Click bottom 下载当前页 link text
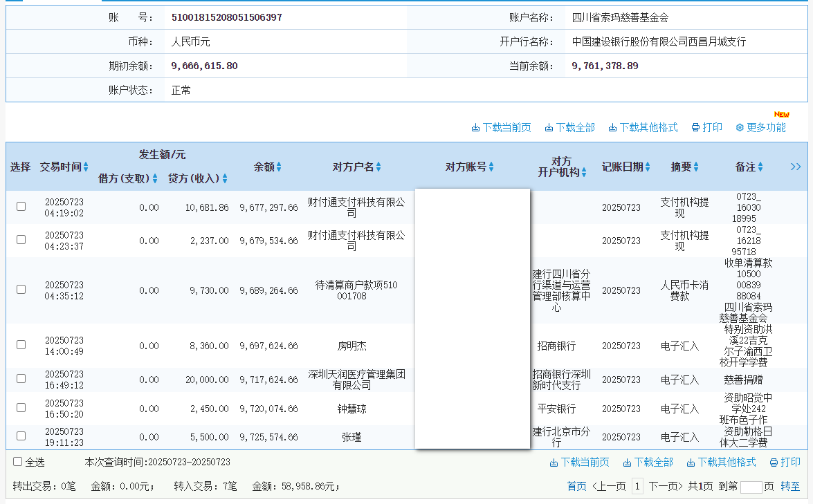This screenshot has width=813, height=504. click(x=585, y=463)
